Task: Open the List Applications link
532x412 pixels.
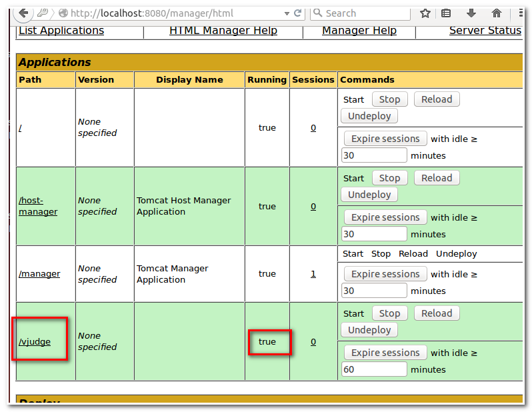Action: coord(61,30)
